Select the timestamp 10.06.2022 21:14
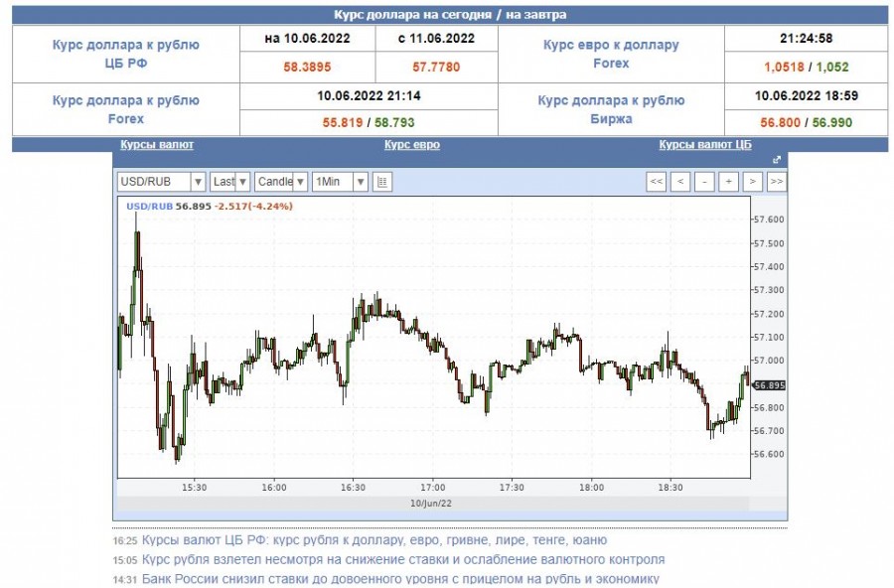Image resolution: width=894 pixels, height=588 pixels. 369,95
